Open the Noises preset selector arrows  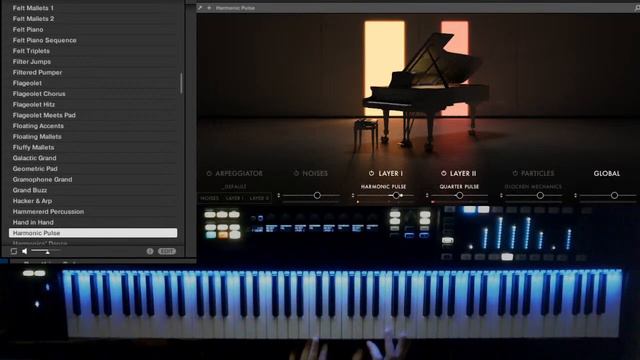[x=279, y=196]
